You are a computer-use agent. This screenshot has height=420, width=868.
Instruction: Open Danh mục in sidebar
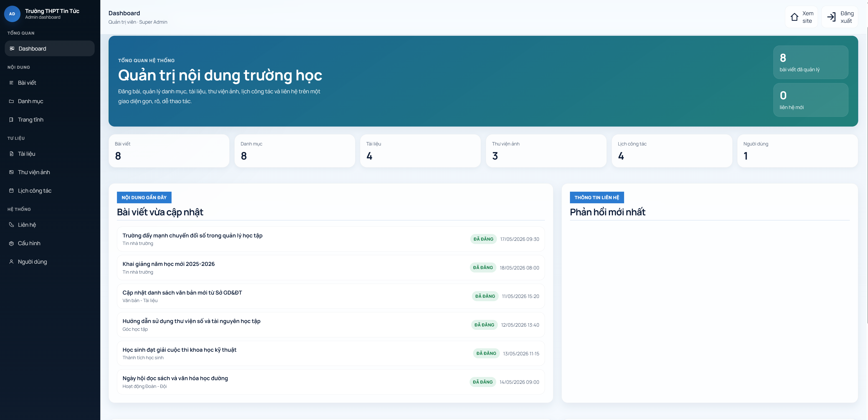(50, 101)
